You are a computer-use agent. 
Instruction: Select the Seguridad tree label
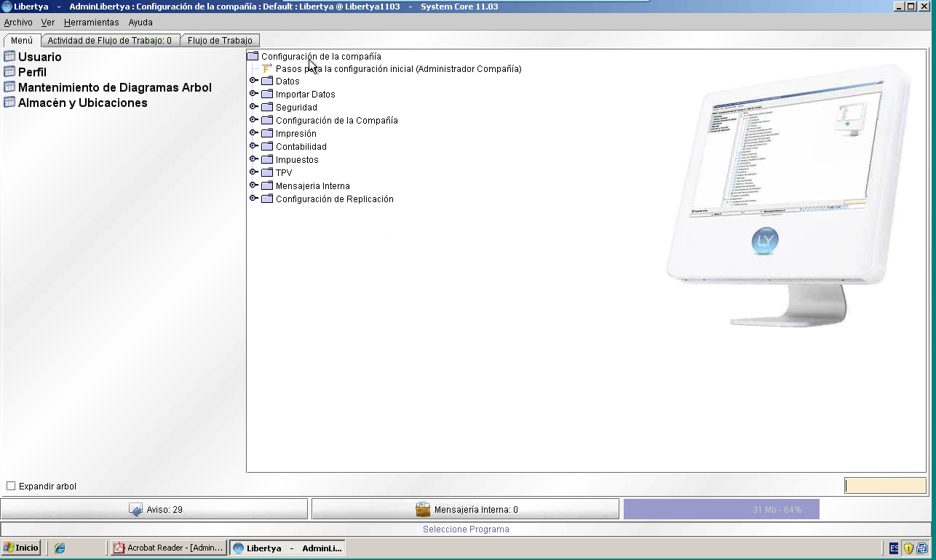[296, 108]
